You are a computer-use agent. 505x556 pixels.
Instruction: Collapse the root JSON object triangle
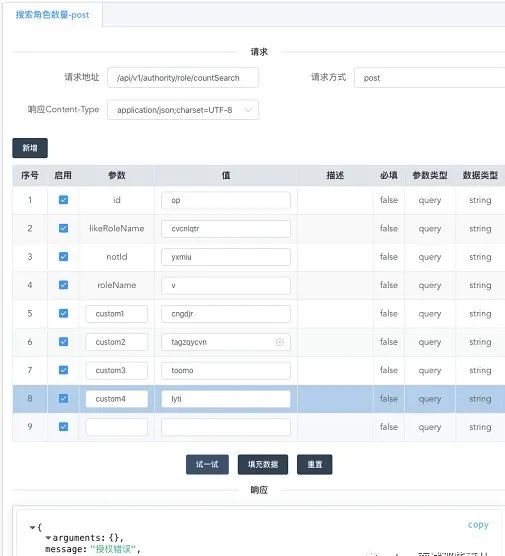tap(32, 528)
